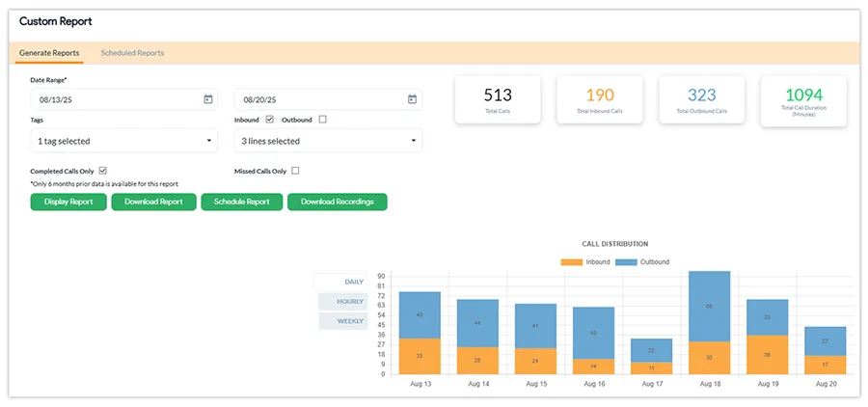Click the Aug 19 inbound bar segment
The width and height of the screenshot is (868, 407).
pyautogui.click(x=768, y=354)
